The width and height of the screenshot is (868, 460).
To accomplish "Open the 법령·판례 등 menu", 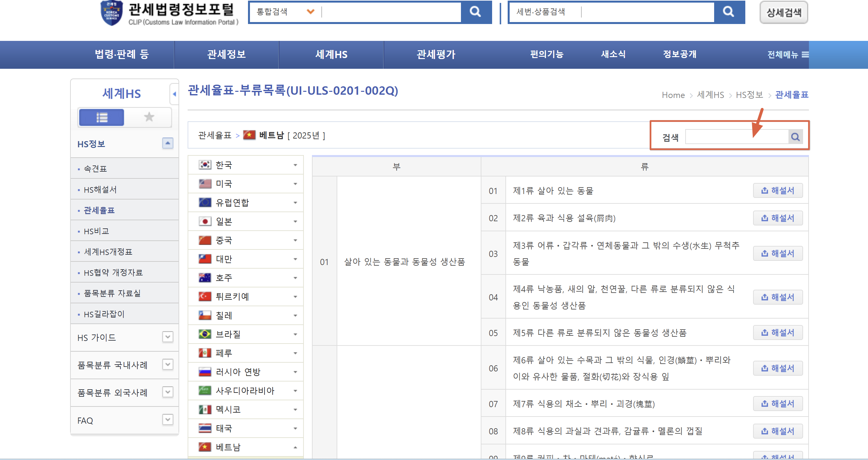I will click(122, 54).
